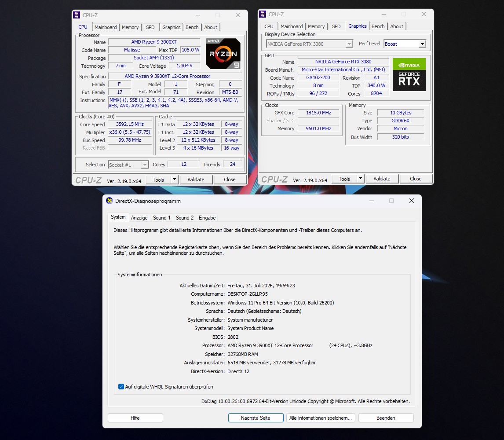
Task: Minimize the left CPU-Z window
Action: (x=197, y=15)
